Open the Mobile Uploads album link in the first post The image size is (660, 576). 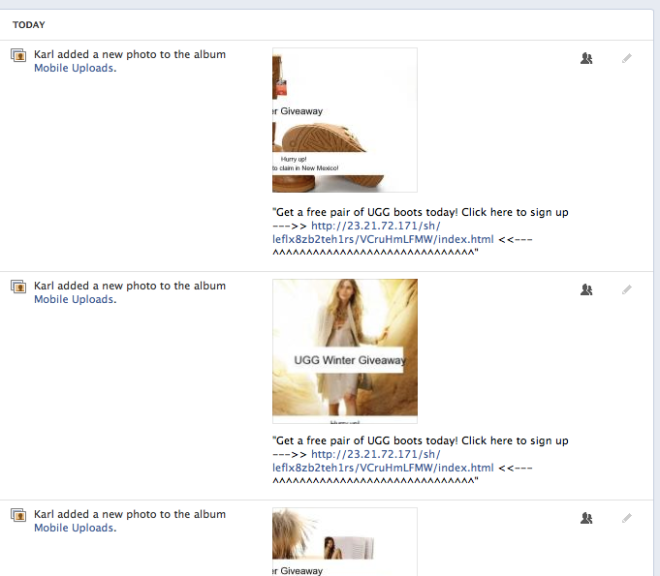(75, 68)
